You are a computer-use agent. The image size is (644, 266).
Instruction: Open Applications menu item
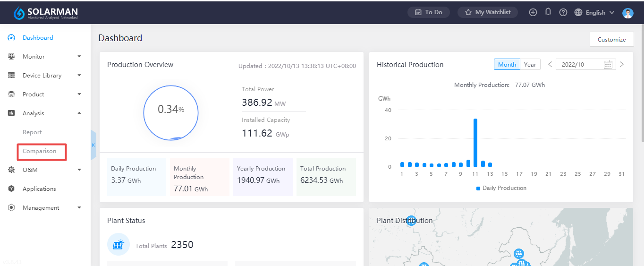click(39, 189)
